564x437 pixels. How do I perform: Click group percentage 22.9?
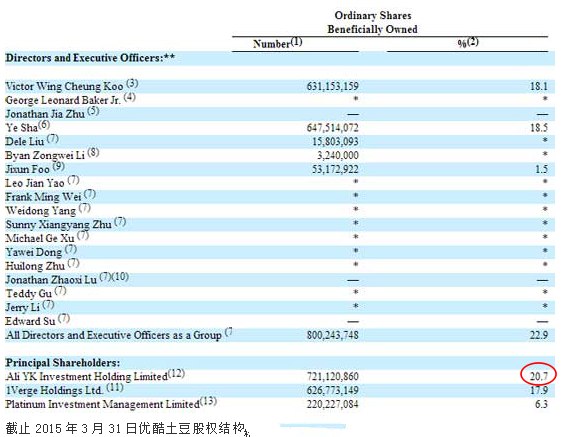pyautogui.click(x=539, y=335)
